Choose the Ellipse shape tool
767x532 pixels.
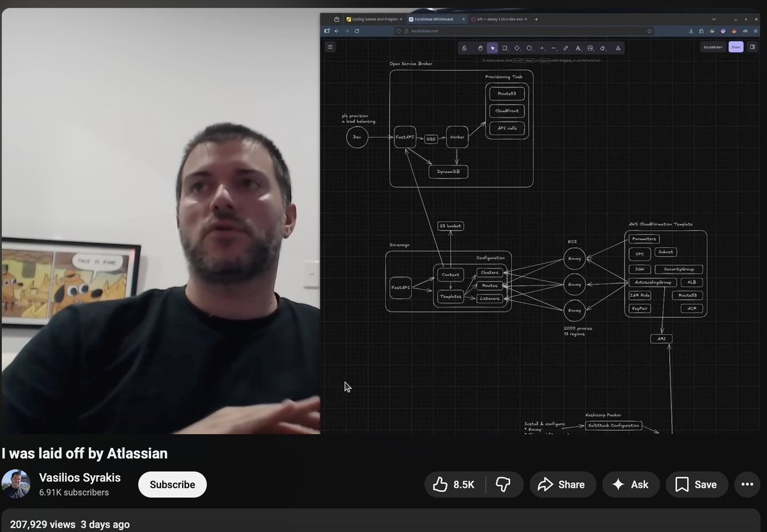pos(529,48)
